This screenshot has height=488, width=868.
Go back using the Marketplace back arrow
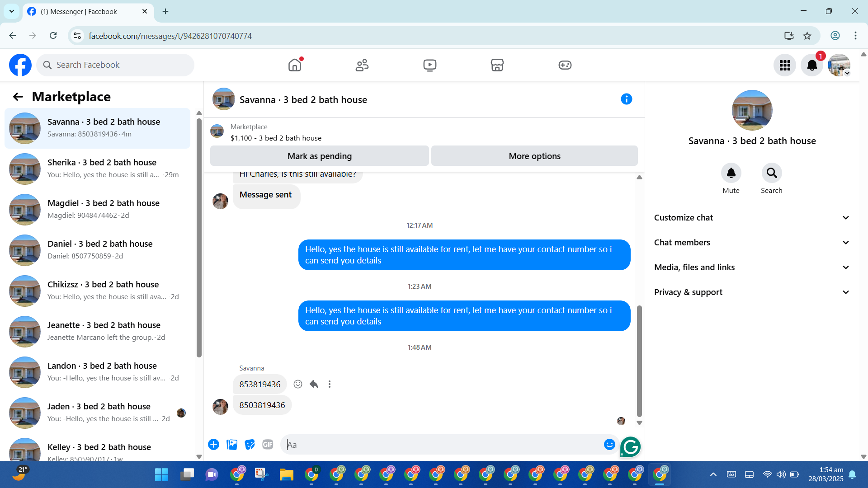pyautogui.click(x=18, y=97)
